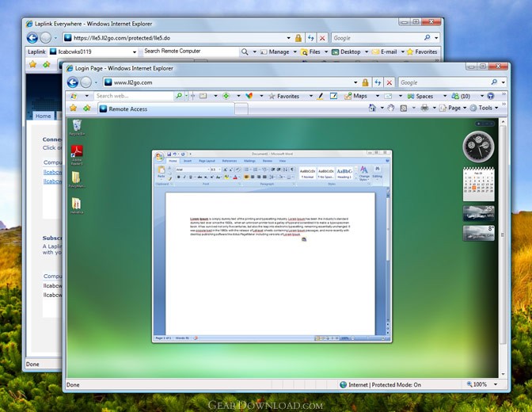Viewport: 532px width, 412px height.
Task: Click font color swatch in Word ribbon
Action: (235, 177)
